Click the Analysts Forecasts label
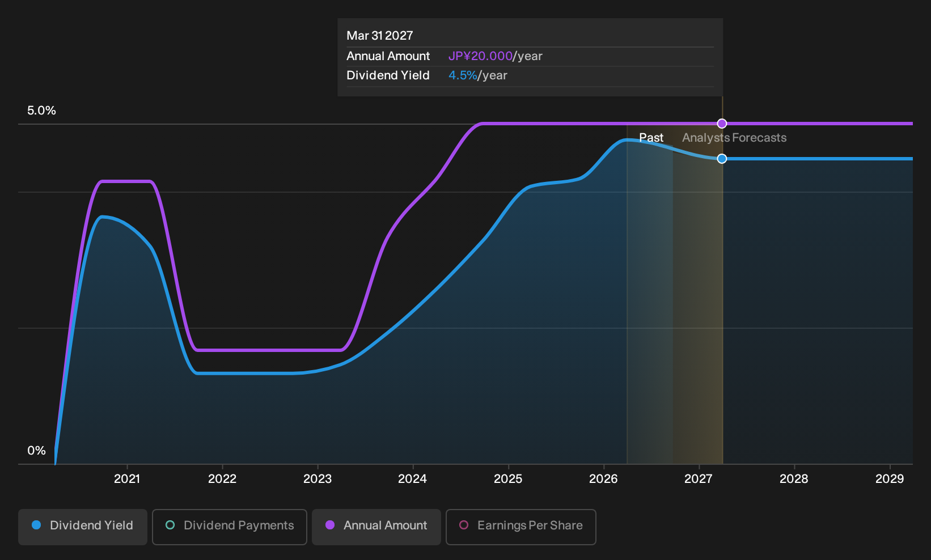 (x=734, y=138)
